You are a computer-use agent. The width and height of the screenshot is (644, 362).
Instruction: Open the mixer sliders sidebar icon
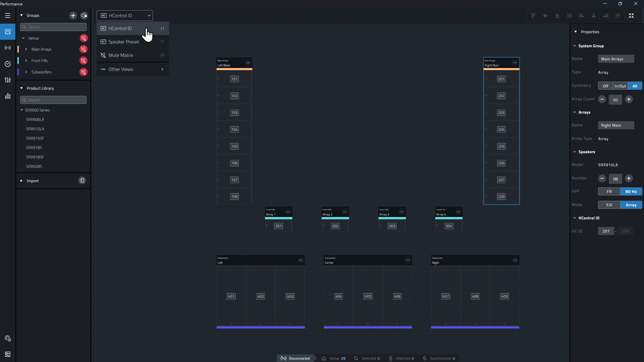[8, 80]
